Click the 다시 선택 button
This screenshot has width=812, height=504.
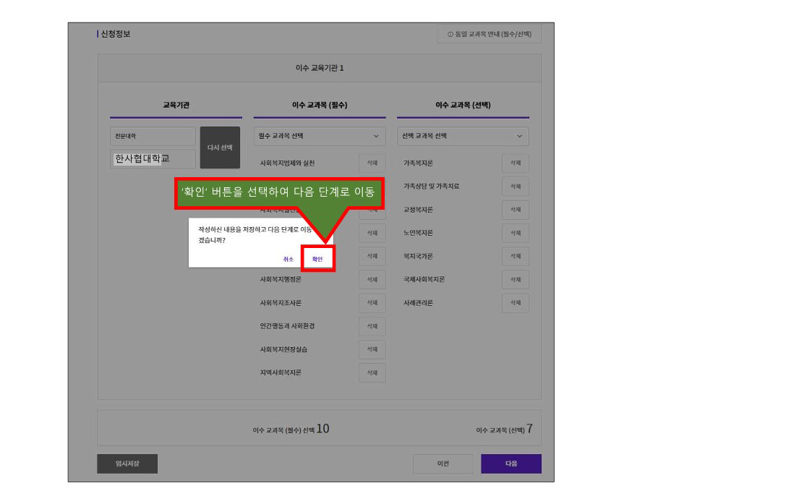(220, 148)
